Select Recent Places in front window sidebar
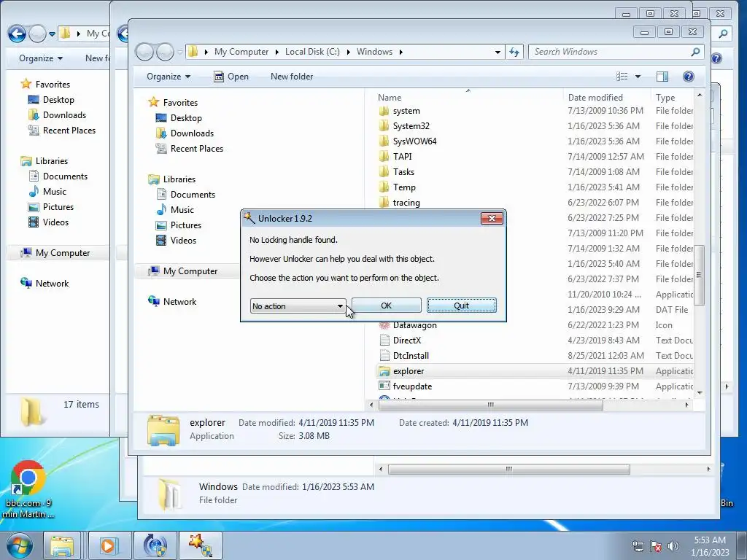 197,148
